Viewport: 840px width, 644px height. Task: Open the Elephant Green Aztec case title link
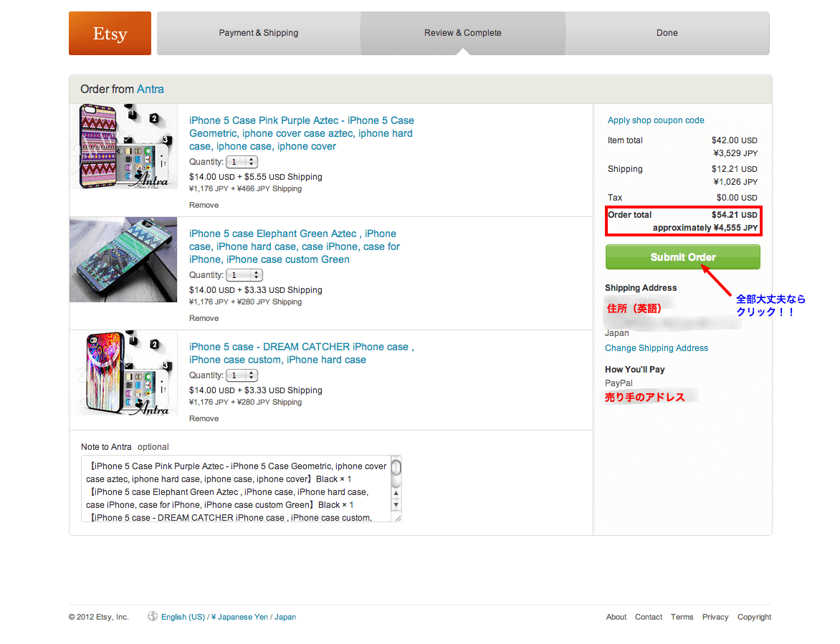coord(295,247)
